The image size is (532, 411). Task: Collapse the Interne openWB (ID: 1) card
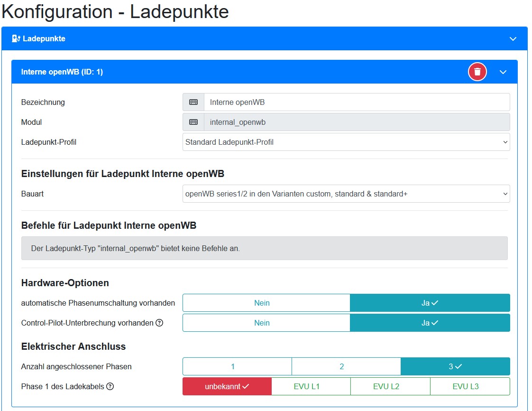pos(503,72)
